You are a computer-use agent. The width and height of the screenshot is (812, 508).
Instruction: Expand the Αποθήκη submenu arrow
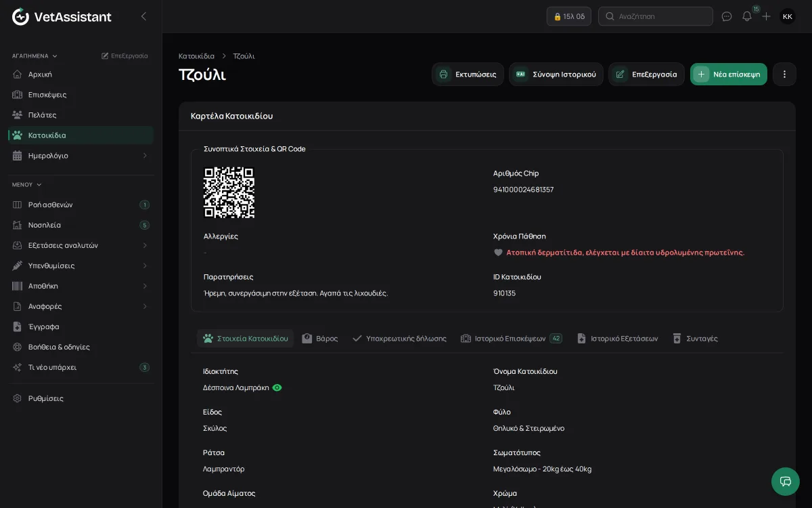145,286
